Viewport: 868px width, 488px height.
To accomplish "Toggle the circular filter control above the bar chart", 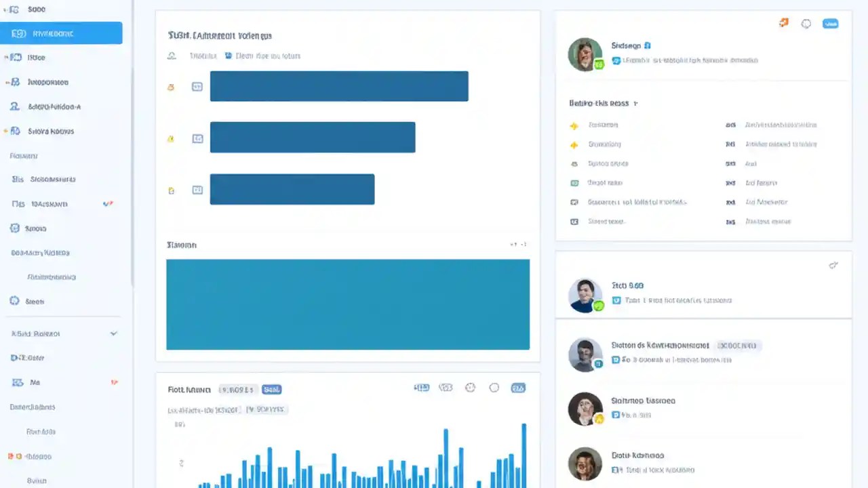I will tap(494, 387).
